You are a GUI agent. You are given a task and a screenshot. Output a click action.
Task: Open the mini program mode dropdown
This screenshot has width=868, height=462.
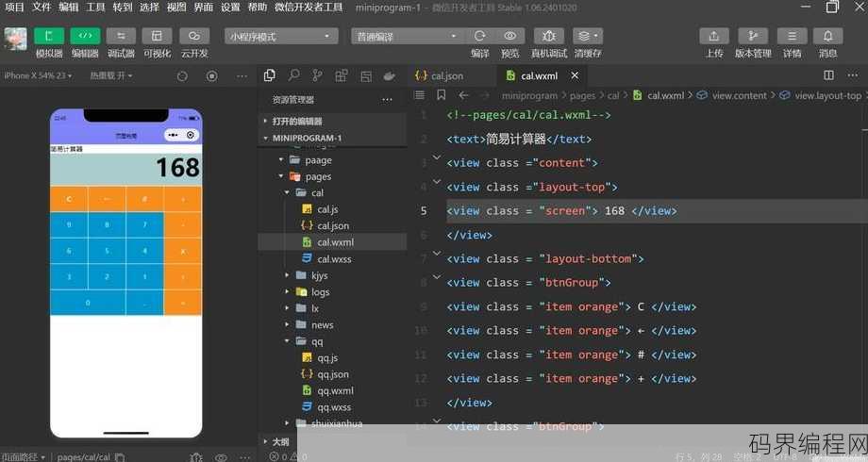(281, 37)
